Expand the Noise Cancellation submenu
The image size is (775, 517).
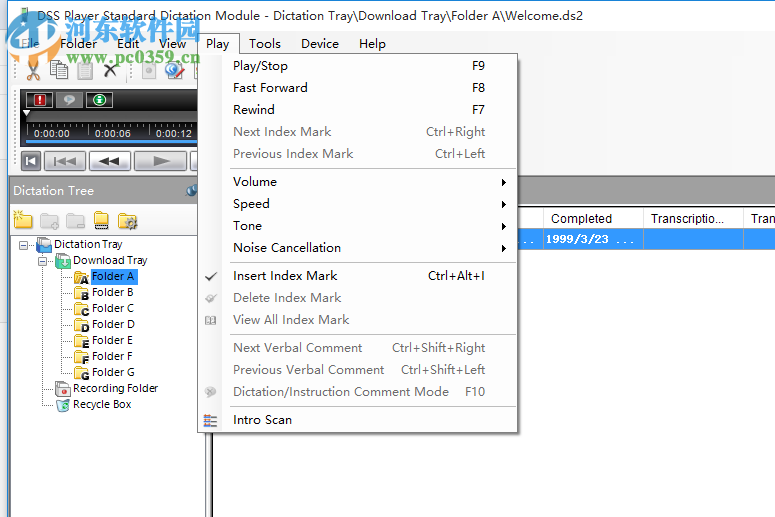(359, 248)
